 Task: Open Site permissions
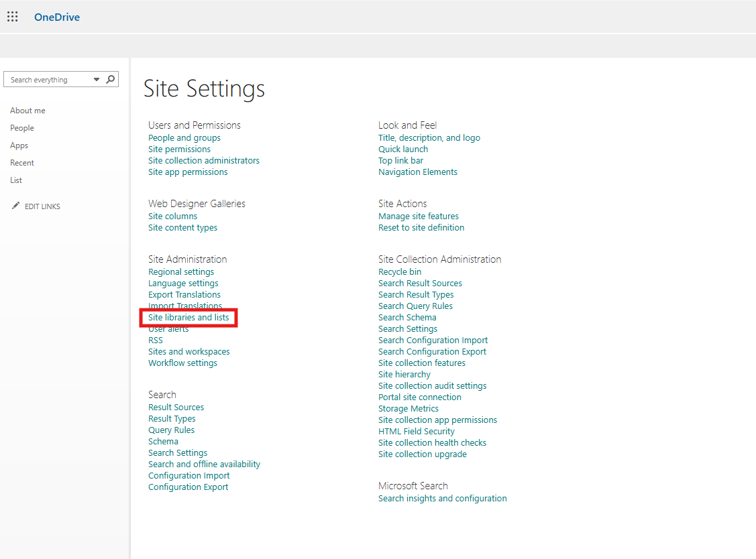(179, 149)
